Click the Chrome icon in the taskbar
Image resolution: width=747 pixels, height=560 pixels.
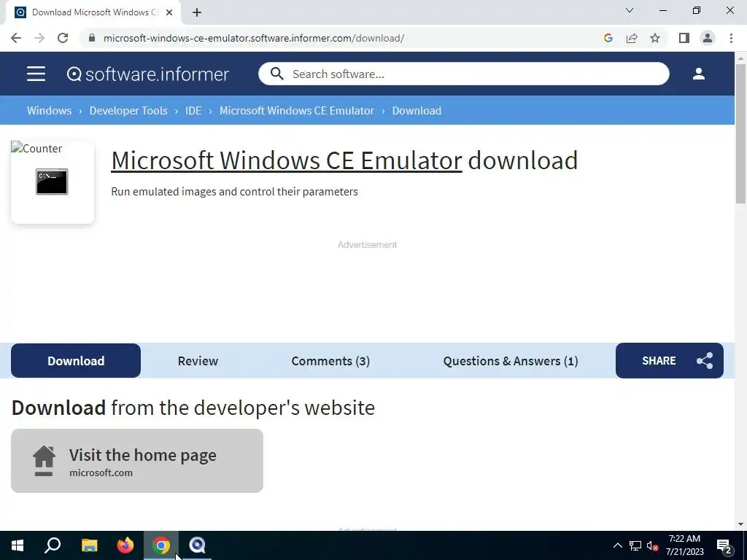(x=161, y=545)
